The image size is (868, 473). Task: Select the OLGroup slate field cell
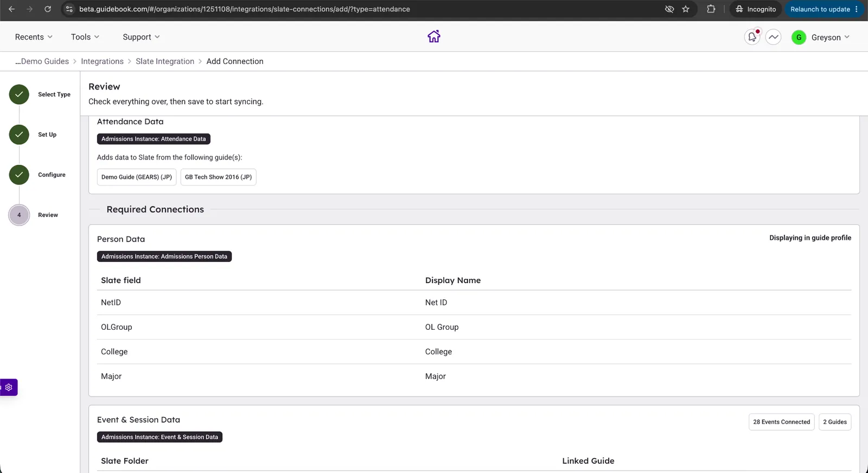tap(117, 327)
